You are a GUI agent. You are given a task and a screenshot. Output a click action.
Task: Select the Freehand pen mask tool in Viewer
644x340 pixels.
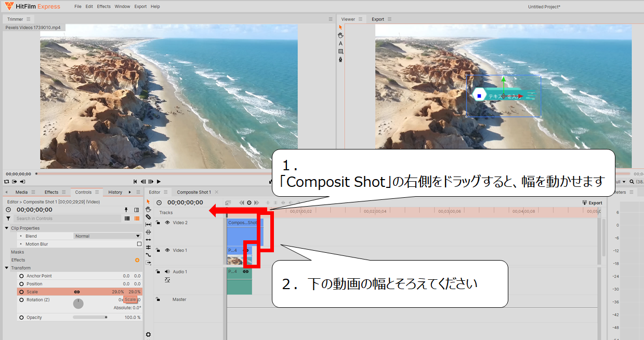click(x=341, y=60)
